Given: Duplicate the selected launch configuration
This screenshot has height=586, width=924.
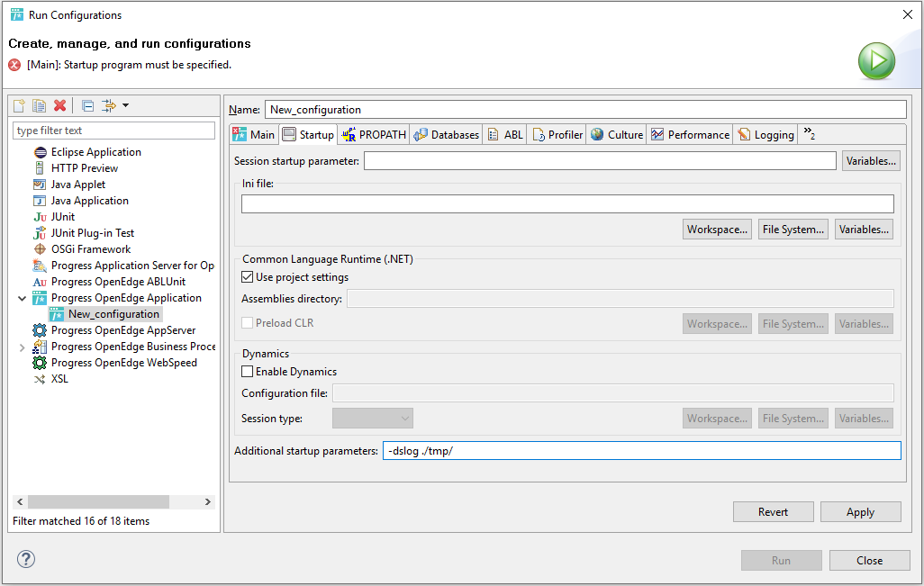Looking at the screenshot, I should tap(39, 105).
